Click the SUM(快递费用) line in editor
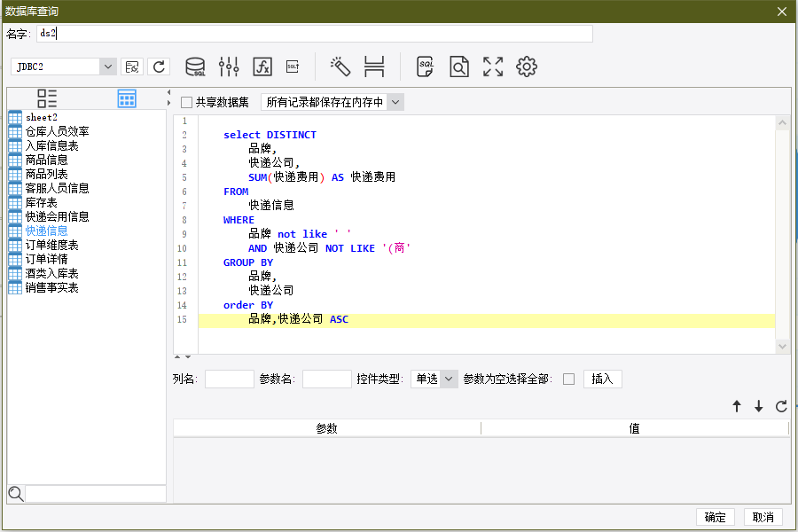 point(322,177)
